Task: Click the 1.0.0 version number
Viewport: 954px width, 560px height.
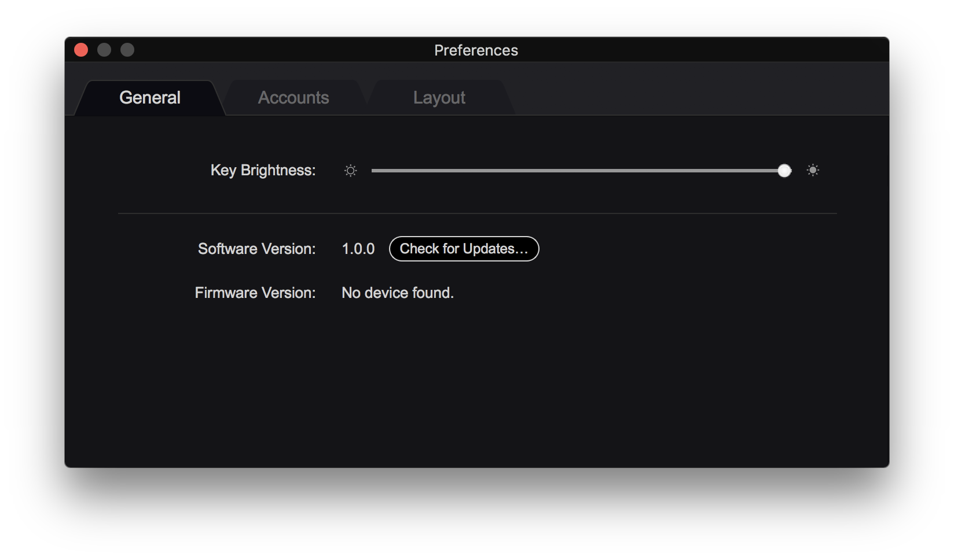Action: coord(358,249)
